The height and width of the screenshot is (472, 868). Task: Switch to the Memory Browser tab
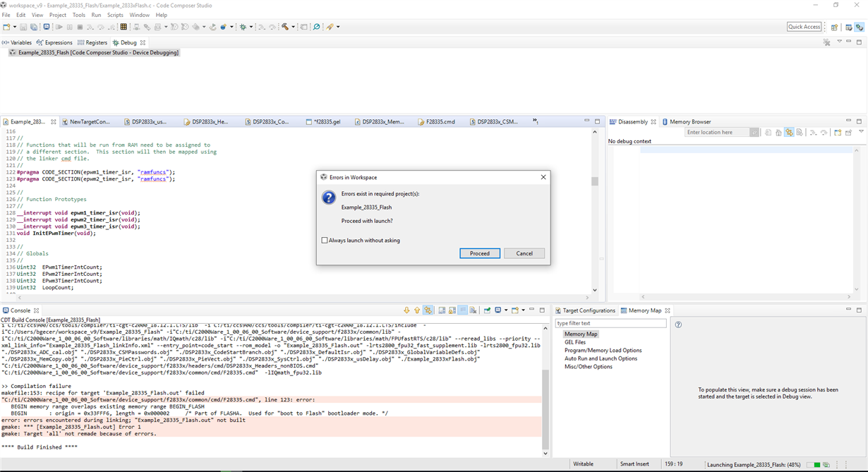pos(686,121)
